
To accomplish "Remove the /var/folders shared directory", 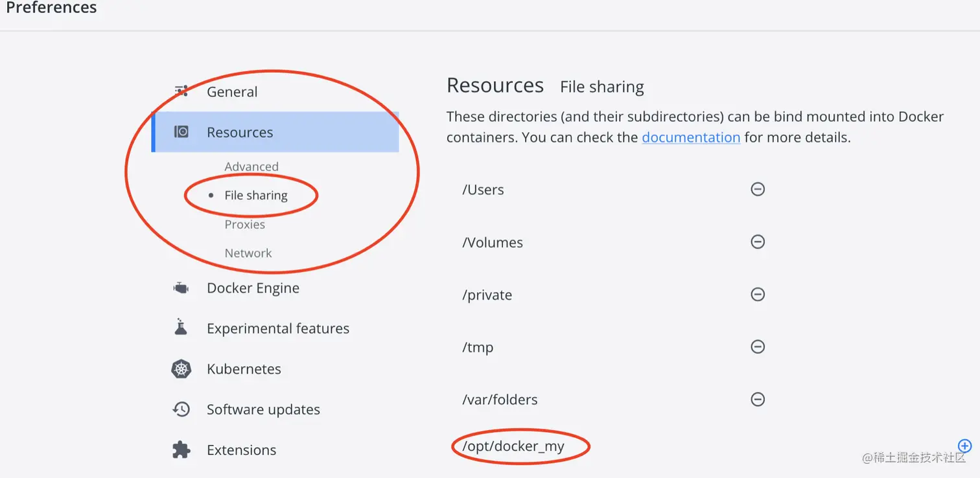I will pyautogui.click(x=758, y=399).
